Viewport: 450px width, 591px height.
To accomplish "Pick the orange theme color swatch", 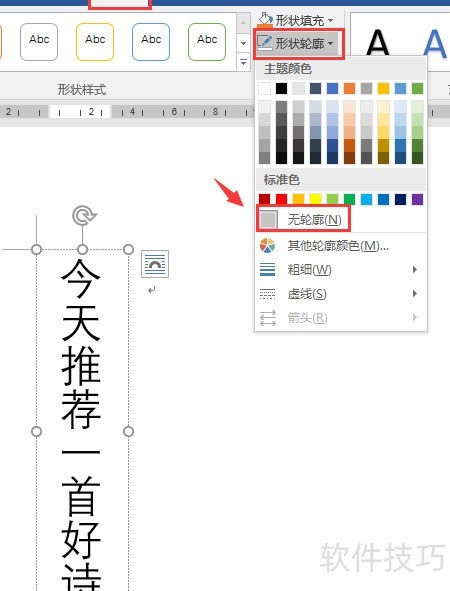I will click(x=349, y=89).
